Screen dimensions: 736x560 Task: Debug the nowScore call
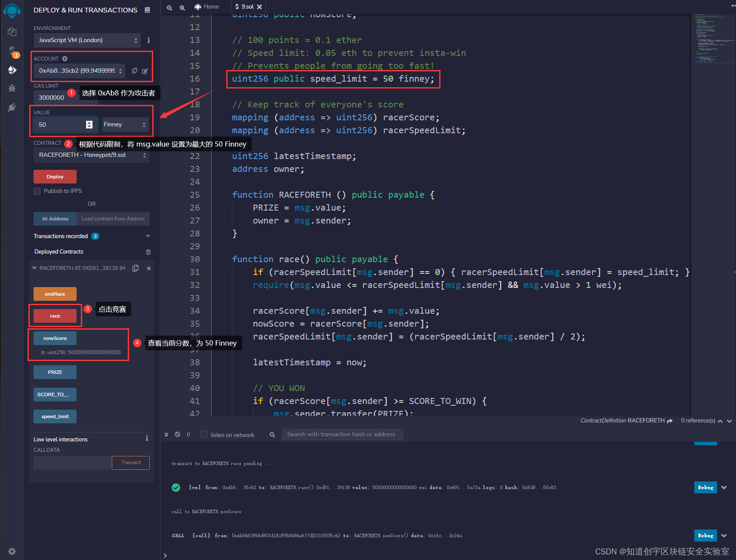(x=705, y=536)
